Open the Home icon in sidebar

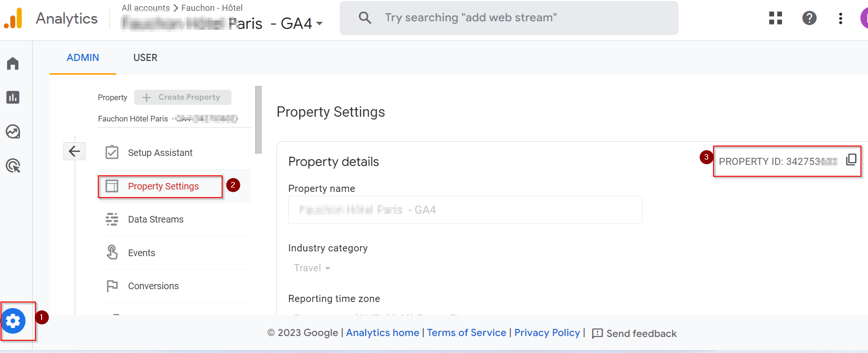[13, 63]
